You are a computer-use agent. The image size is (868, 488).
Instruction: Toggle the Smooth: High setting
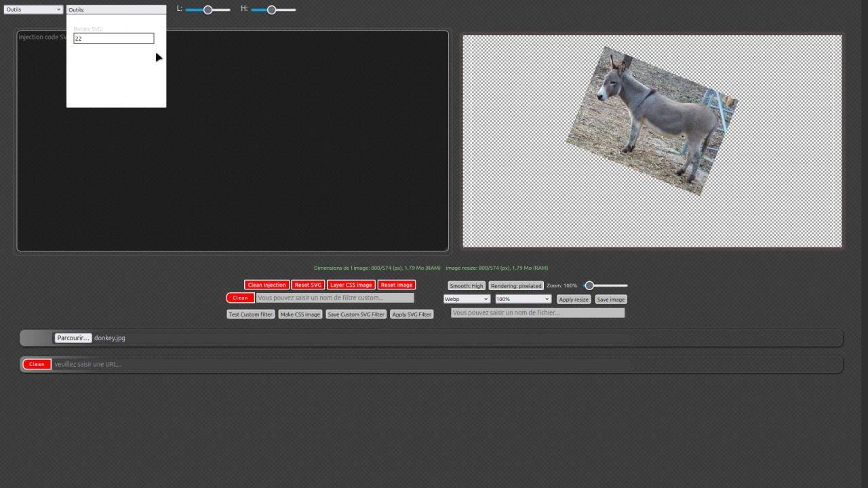[466, 285]
